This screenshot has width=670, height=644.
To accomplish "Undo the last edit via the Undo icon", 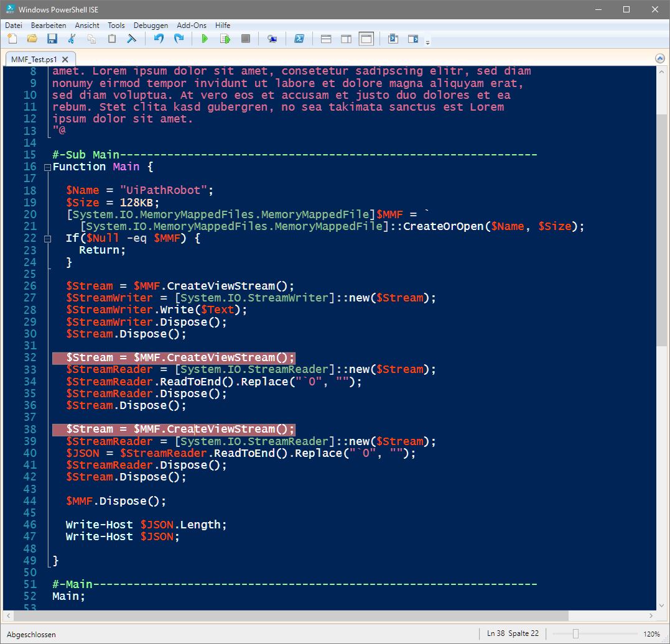I will coord(158,38).
